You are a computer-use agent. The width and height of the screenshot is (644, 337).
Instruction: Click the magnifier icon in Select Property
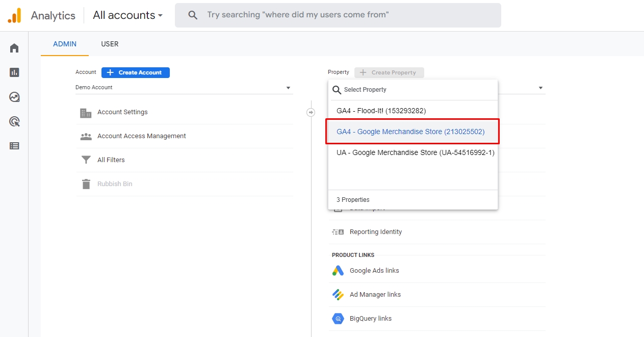pos(337,90)
